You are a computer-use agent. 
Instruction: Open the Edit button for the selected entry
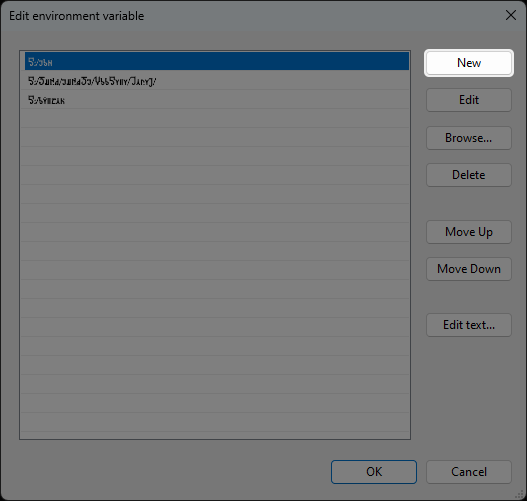469,100
